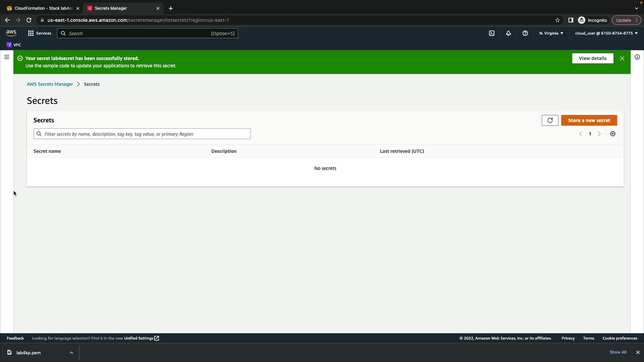Click the filter secrets search field
This screenshot has height=362, width=644.
tap(142, 134)
